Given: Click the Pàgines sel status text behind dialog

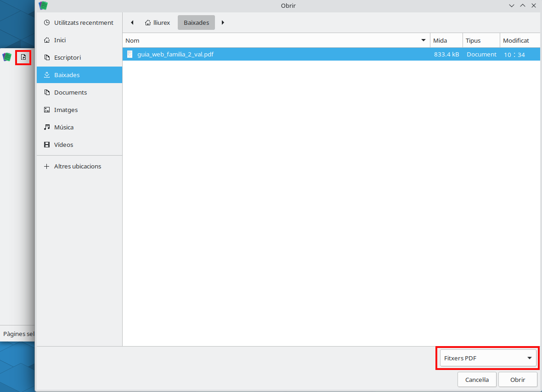Looking at the screenshot, I should (19, 334).
